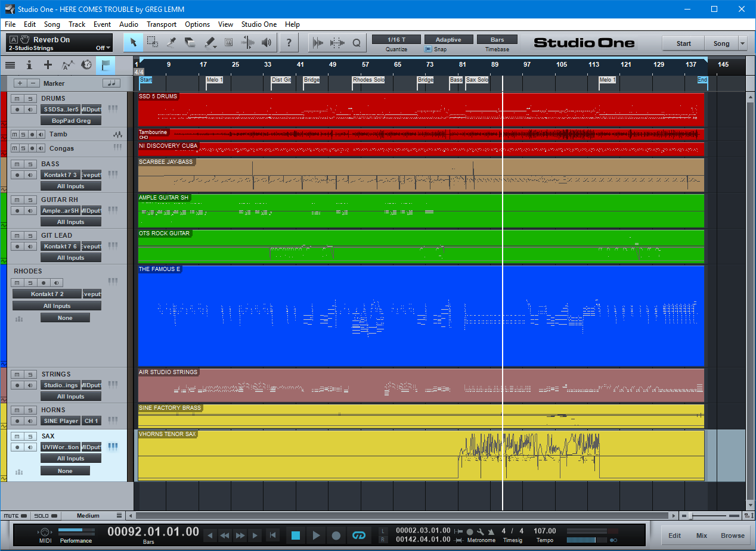Click the metronome settings wrench icon
This screenshot has height=551, width=756.
(480, 531)
